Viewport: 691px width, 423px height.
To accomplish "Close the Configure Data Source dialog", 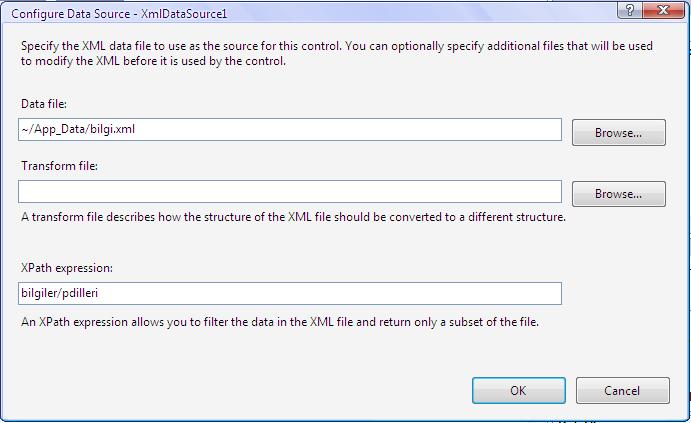I will pos(662,9).
